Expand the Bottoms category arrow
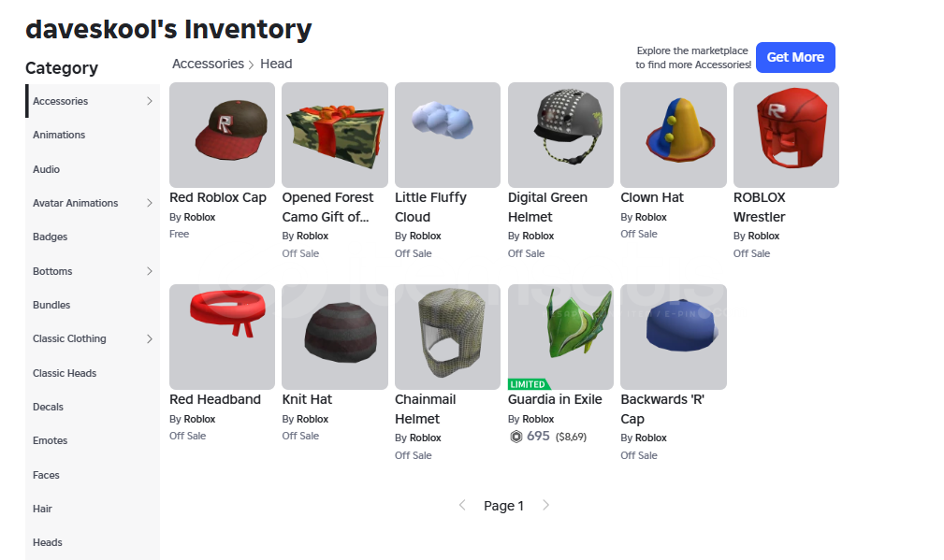944x560 pixels. pos(150,271)
